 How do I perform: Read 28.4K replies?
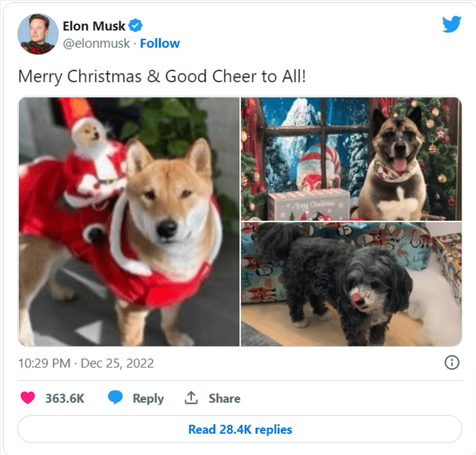click(x=240, y=429)
